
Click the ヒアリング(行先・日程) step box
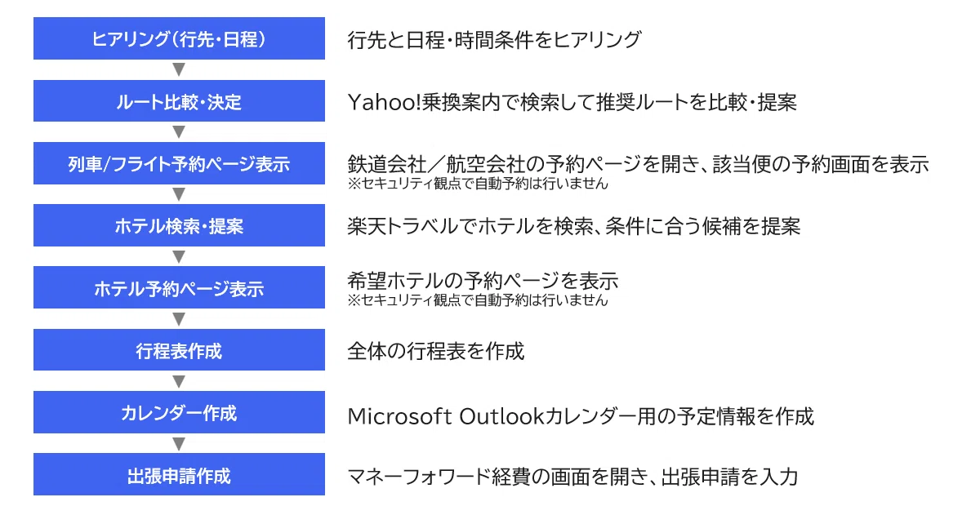point(179,38)
